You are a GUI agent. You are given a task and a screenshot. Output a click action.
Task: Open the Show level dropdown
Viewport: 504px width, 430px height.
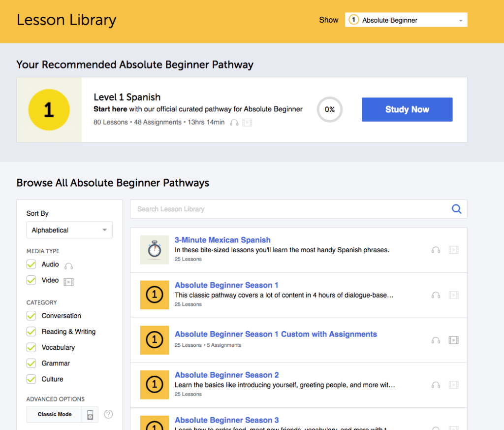[x=406, y=20]
